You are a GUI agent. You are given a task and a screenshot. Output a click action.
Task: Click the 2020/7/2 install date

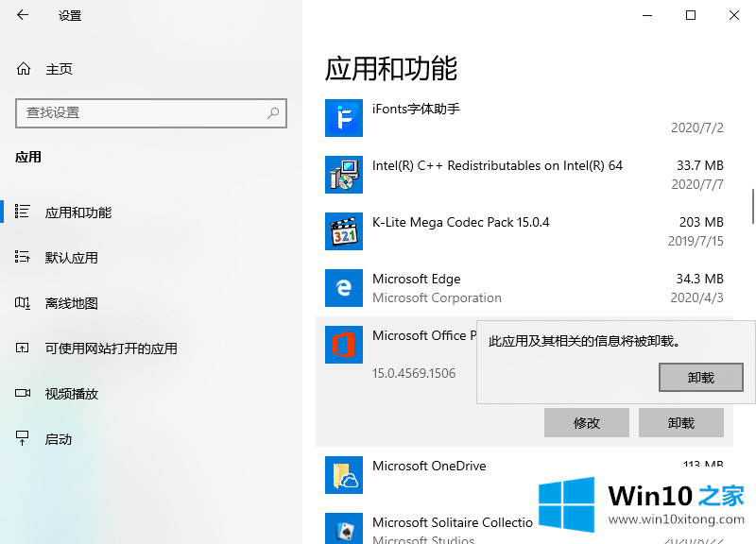[x=697, y=127]
